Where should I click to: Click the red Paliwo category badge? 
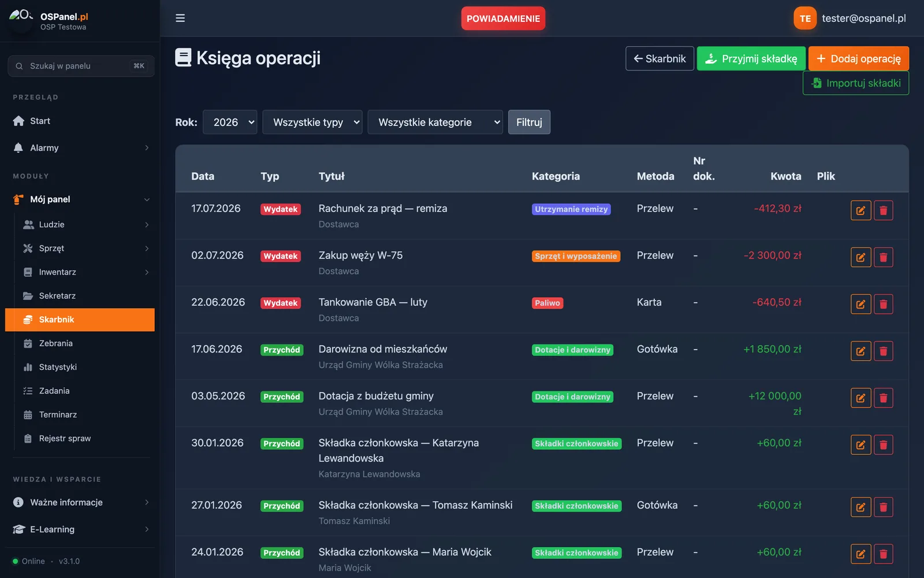coord(547,303)
